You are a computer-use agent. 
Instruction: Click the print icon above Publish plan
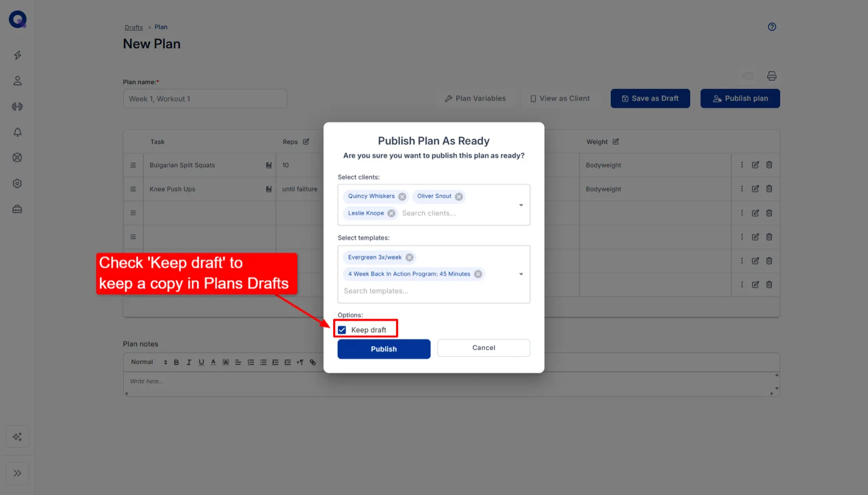(771, 76)
